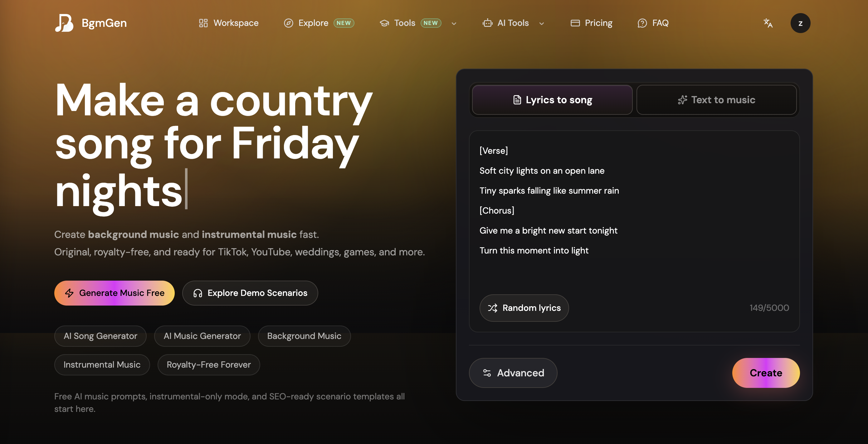The image size is (868, 444).
Task: Open Explore Demo Scenarios
Action: (250, 293)
